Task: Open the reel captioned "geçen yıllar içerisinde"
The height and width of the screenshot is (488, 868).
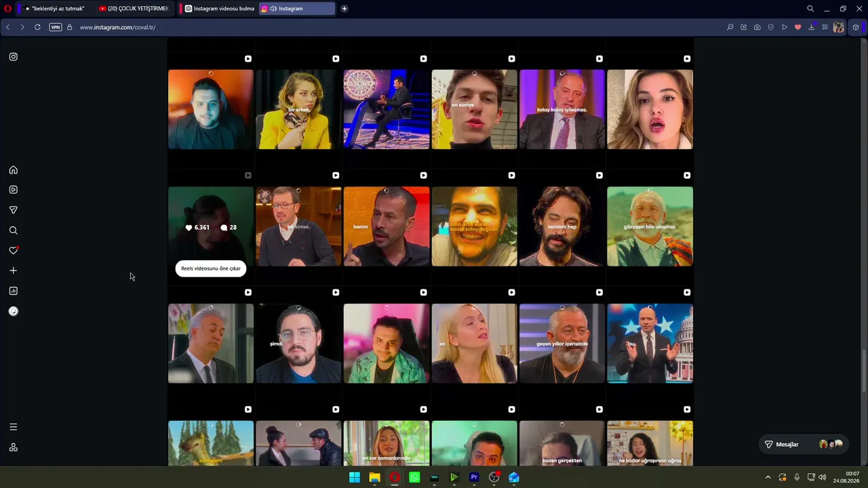Action: click(x=562, y=344)
